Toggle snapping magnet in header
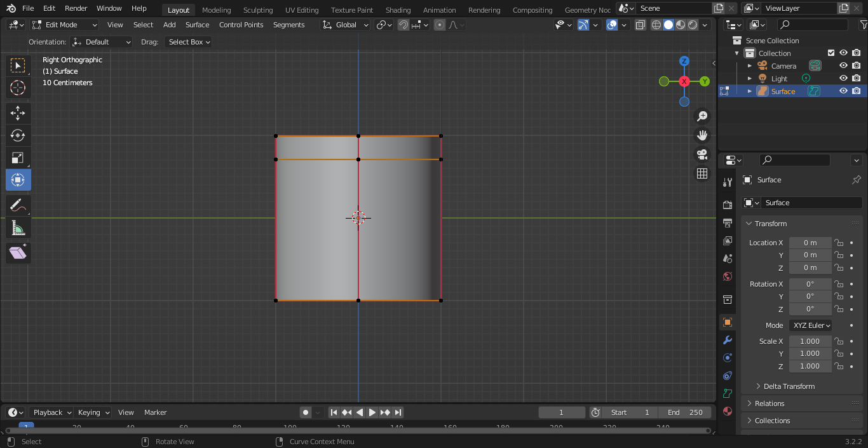The height and width of the screenshot is (448, 868). 403,25
